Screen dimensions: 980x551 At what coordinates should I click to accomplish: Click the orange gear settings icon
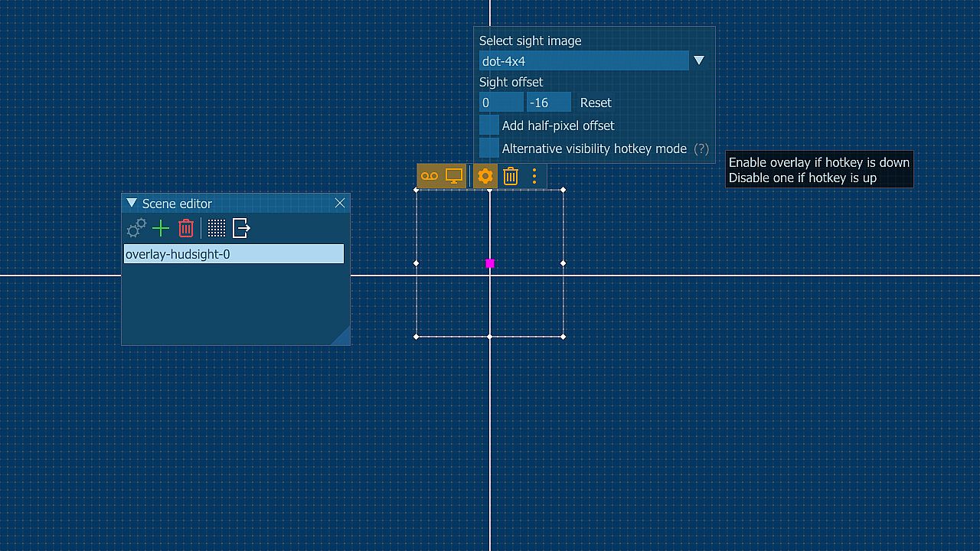tap(485, 177)
